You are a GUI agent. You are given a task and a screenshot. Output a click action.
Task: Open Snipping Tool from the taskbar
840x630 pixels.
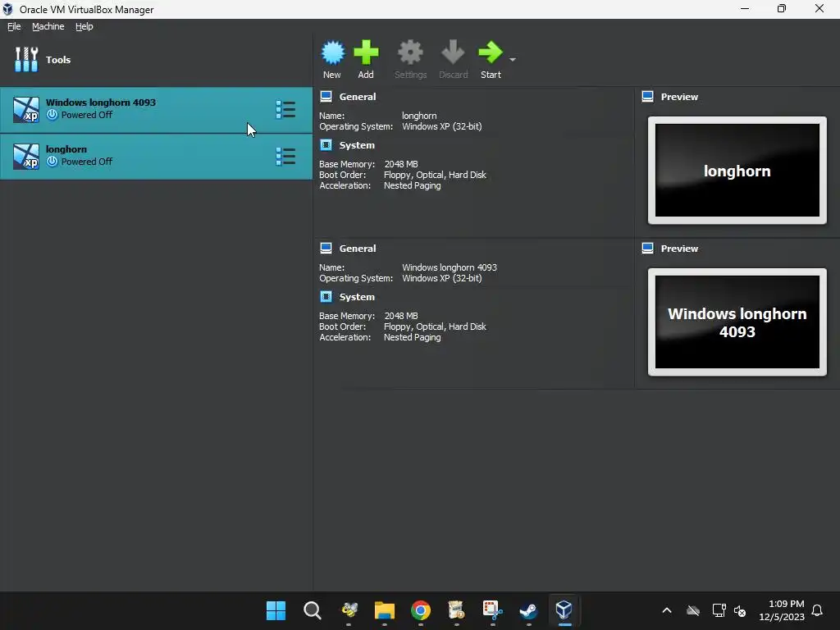click(493, 610)
